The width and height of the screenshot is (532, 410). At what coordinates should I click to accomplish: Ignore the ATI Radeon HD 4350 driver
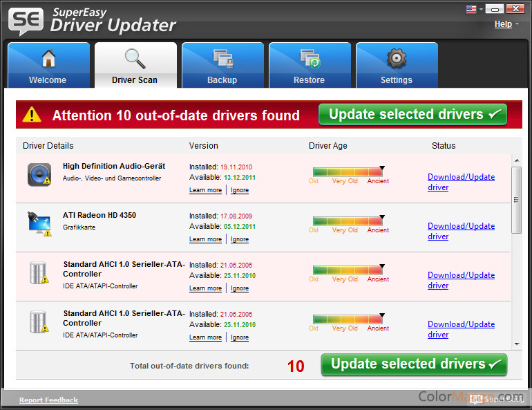(240, 239)
